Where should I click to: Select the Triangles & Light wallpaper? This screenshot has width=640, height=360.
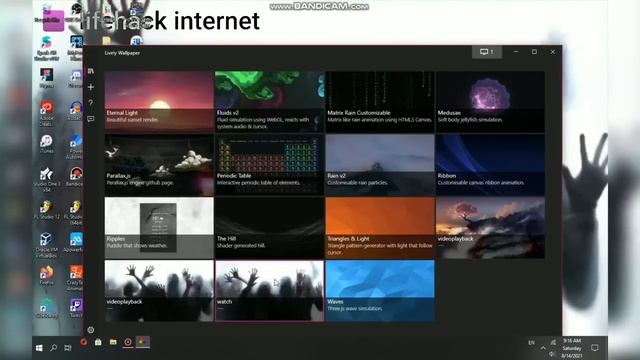point(380,228)
